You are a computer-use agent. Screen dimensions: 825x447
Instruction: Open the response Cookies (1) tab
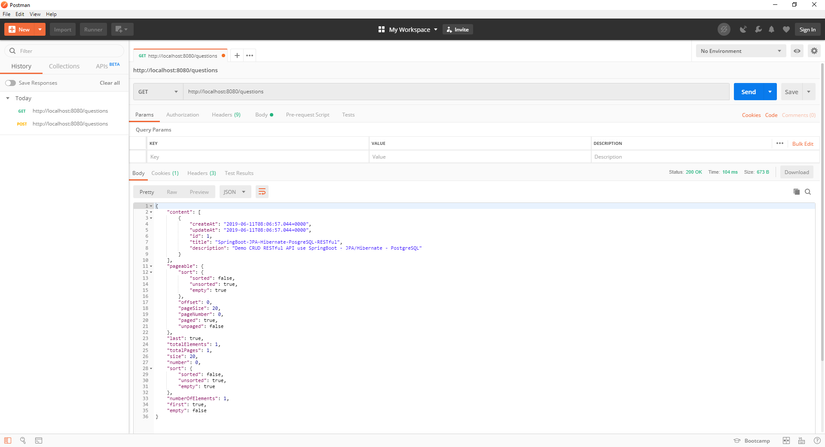[165, 173]
